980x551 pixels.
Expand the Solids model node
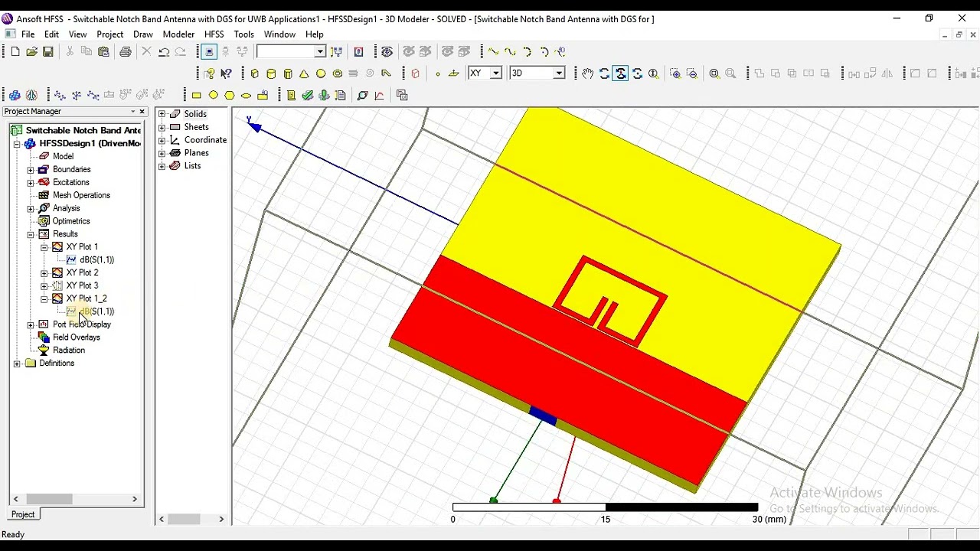click(162, 114)
